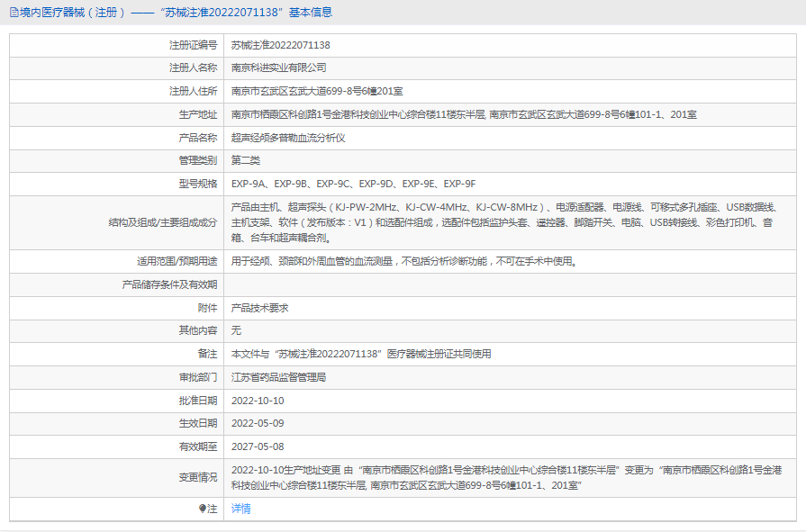Select the value 江苏省药品监督管理局
The width and height of the screenshot is (806, 532).
click(x=278, y=377)
